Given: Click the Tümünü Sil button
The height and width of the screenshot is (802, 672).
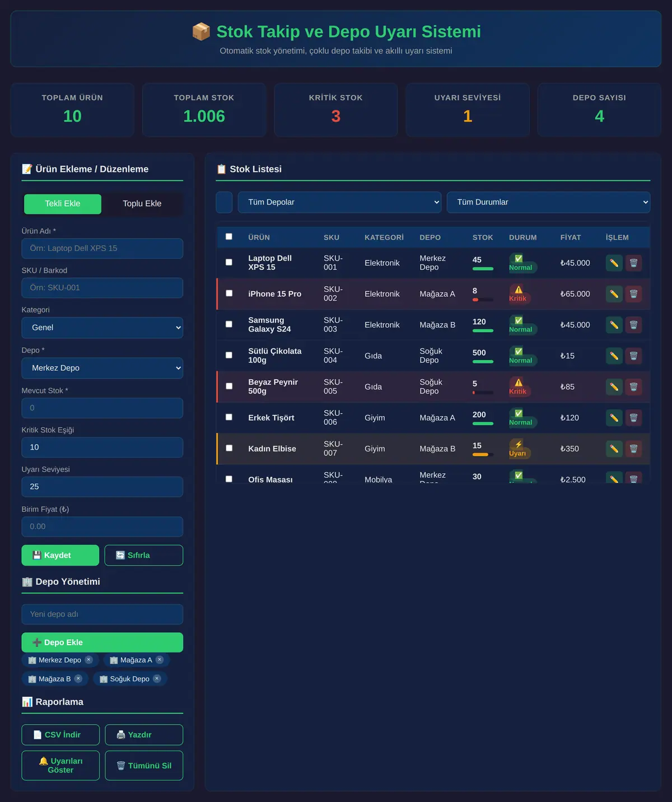Looking at the screenshot, I should pos(144,766).
